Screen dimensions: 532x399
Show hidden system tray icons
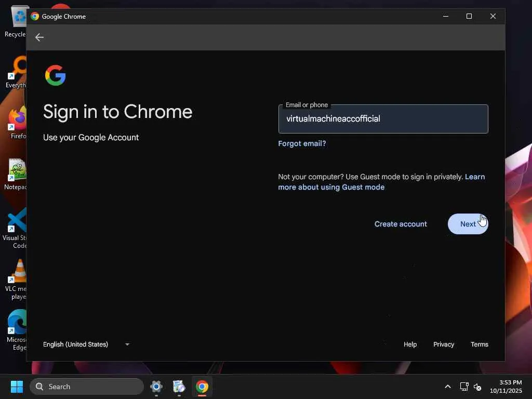click(448, 387)
